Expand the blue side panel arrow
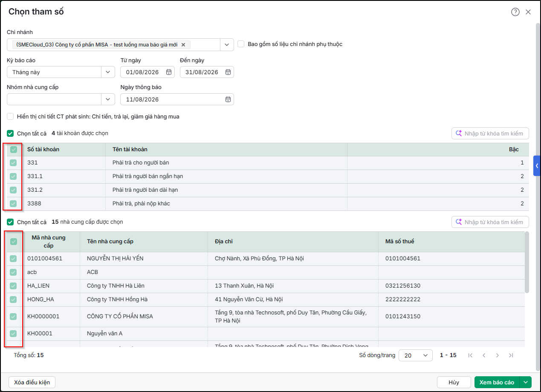This screenshot has width=541, height=392. [x=537, y=166]
